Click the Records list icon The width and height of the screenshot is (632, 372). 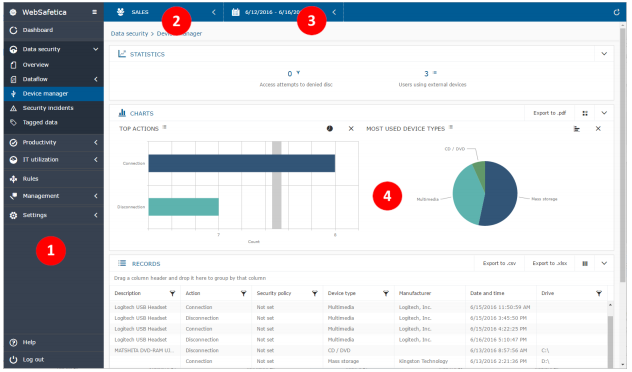(x=122, y=264)
